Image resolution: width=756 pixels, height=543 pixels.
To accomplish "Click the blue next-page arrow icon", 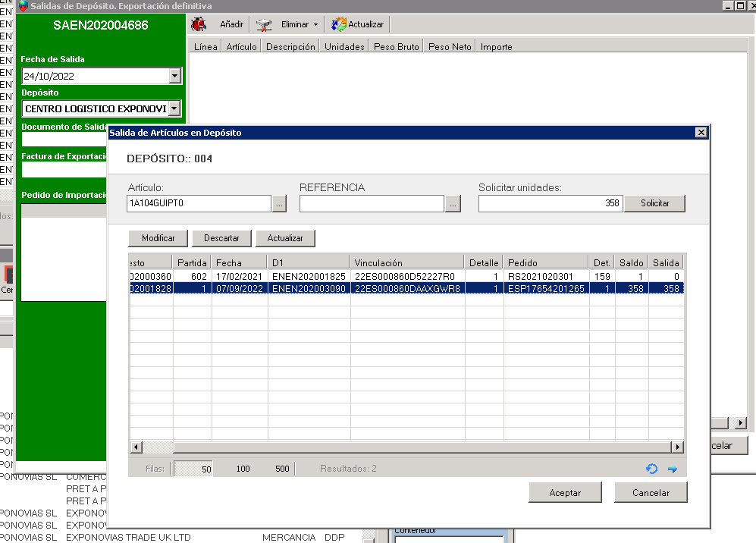I will click(672, 469).
